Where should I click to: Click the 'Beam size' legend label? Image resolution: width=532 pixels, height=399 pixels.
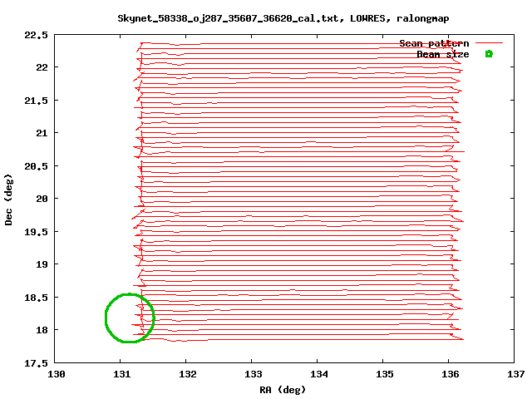click(x=443, y=54)
